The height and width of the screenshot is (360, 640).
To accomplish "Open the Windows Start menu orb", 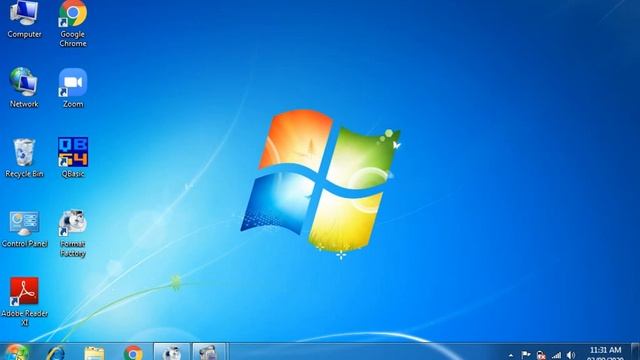I will coord(16,353).
